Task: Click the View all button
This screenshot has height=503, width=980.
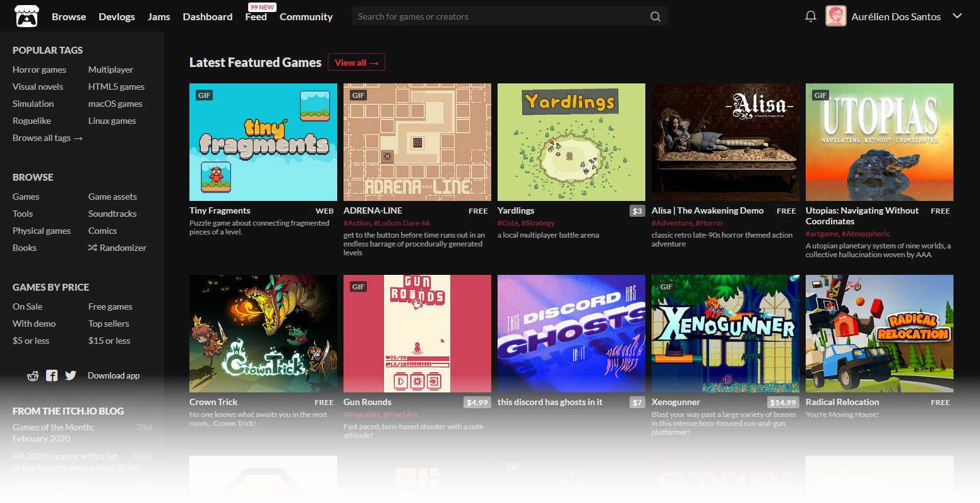Action: tap(356, 63)
